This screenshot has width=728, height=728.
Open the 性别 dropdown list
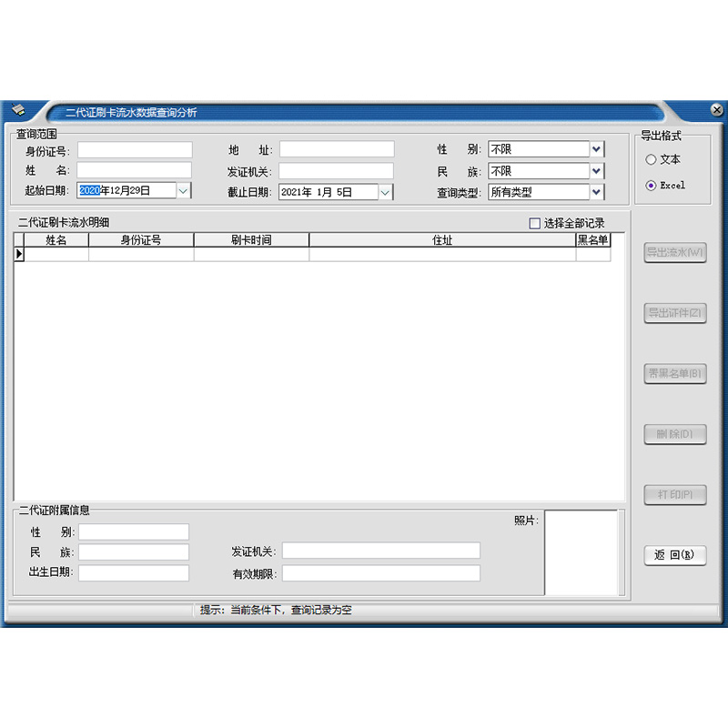[x=597, y=149]
